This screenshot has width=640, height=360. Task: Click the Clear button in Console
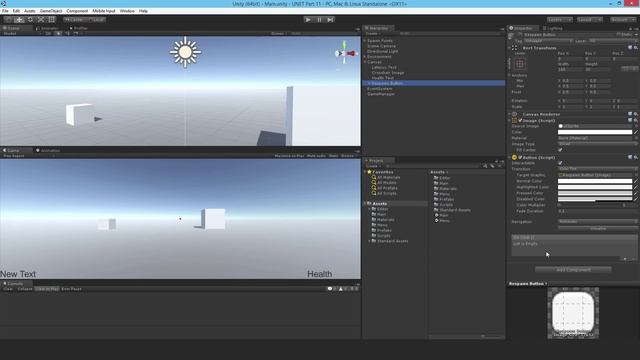click(x=8, y=289)
